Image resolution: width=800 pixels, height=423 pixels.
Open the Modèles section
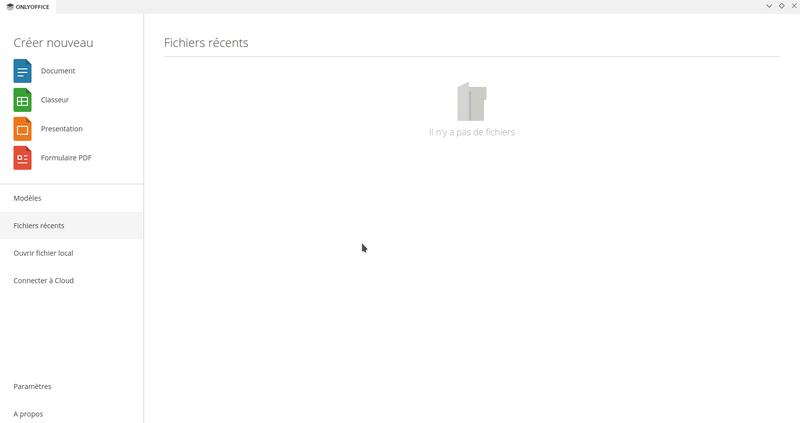(x=28, y=198)
